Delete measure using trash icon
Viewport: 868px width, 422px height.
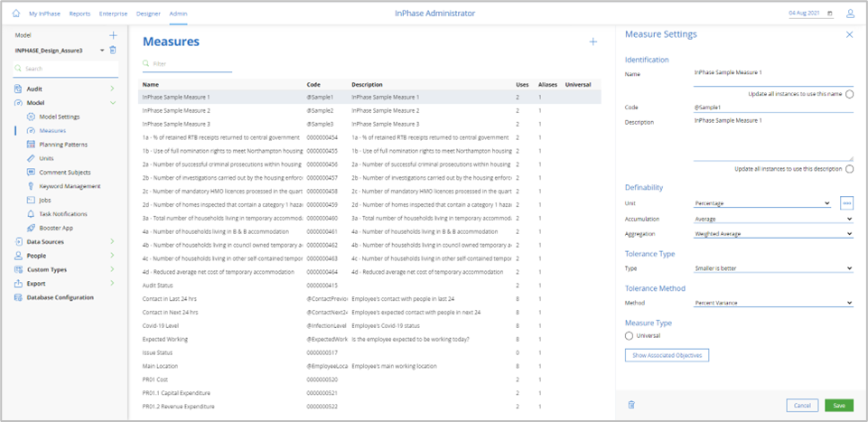point(631,405)
